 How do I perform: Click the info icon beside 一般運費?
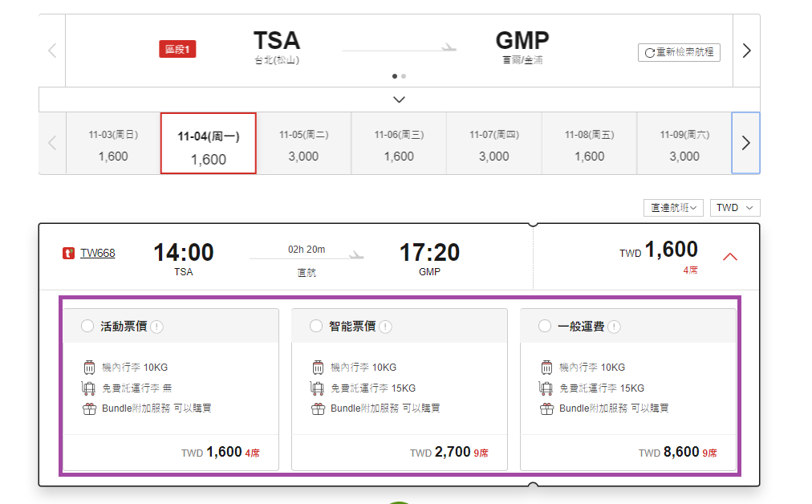[614, 327]
